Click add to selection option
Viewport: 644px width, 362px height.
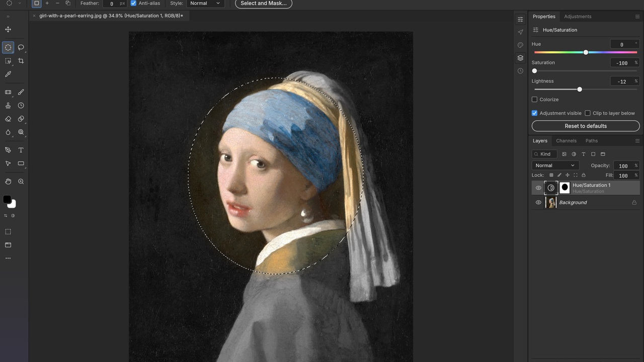point(47,3)
